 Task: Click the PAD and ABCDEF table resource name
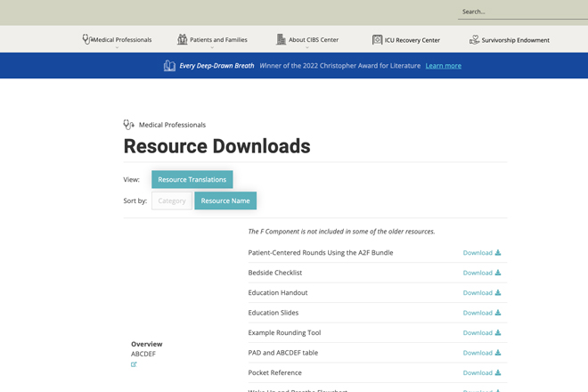coord(282,353)
